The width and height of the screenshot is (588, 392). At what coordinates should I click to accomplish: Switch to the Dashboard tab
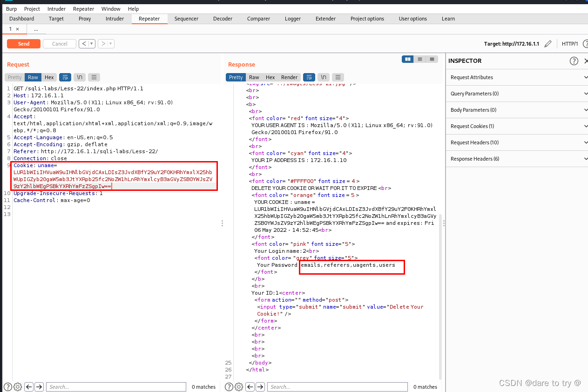[x=22, y=19]
